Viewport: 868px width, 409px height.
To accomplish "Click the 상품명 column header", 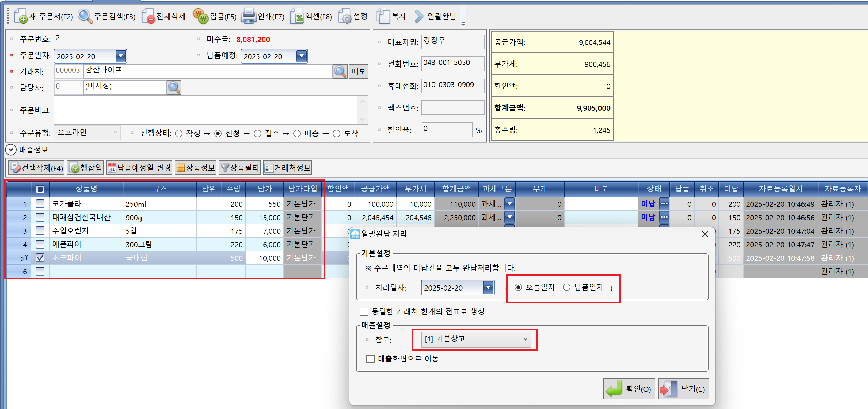I will click(86, 189).
